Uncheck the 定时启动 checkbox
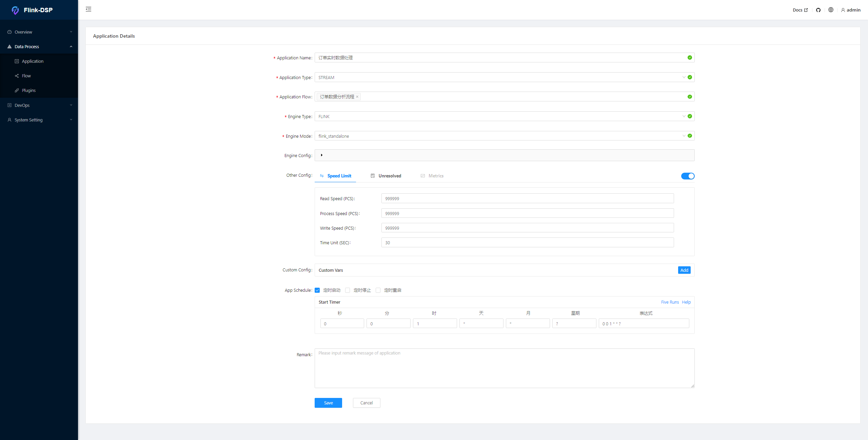This screenshot has width=868, height=440. pos(317,290)
